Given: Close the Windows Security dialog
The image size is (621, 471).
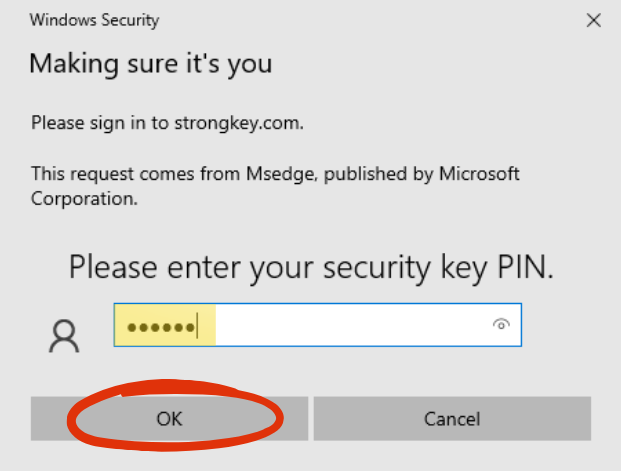Looking at the screenshot, I should [x=594, y=20].
